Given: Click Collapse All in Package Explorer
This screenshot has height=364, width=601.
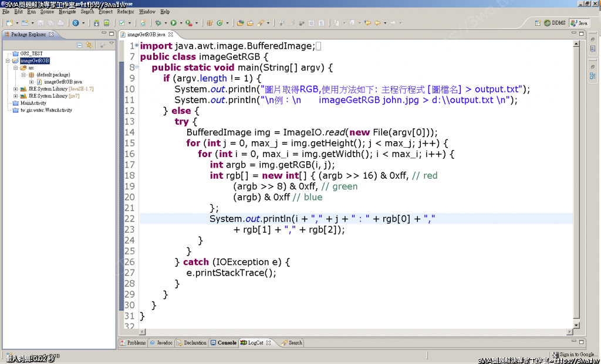Looking at the screenshot, I should 80,45.
